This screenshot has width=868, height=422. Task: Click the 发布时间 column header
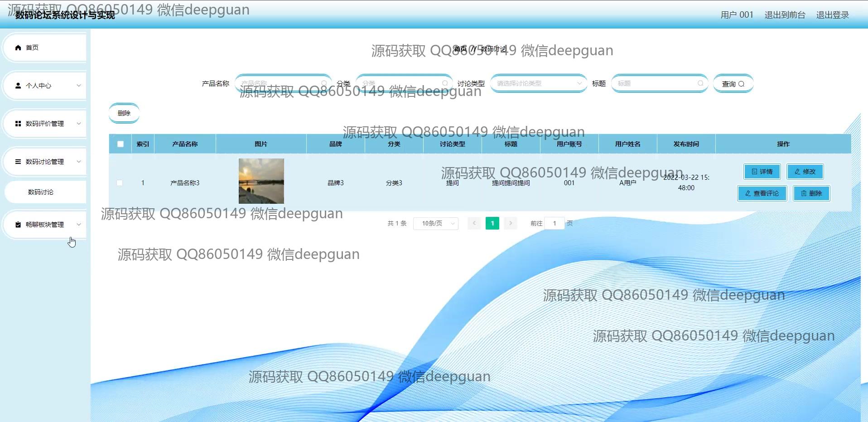(686, 144)
